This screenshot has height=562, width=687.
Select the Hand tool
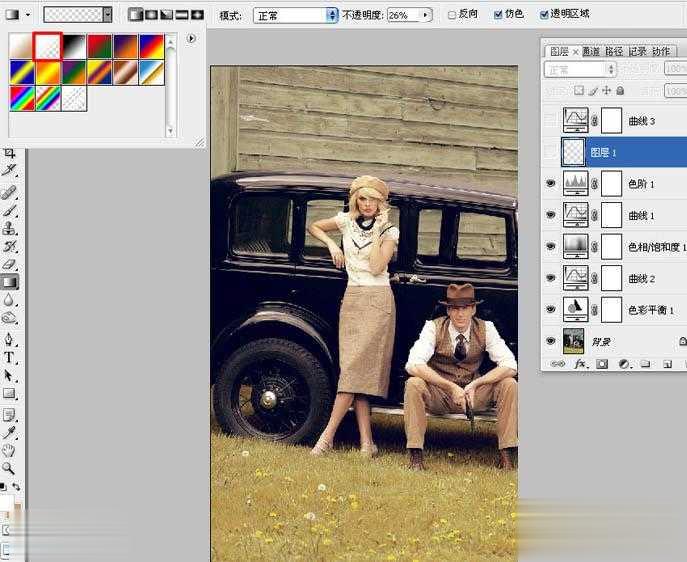(10, 450)
